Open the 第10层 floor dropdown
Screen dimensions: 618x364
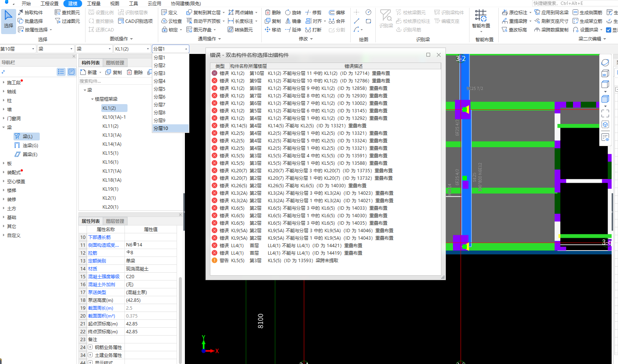click(x=18, y=49)
